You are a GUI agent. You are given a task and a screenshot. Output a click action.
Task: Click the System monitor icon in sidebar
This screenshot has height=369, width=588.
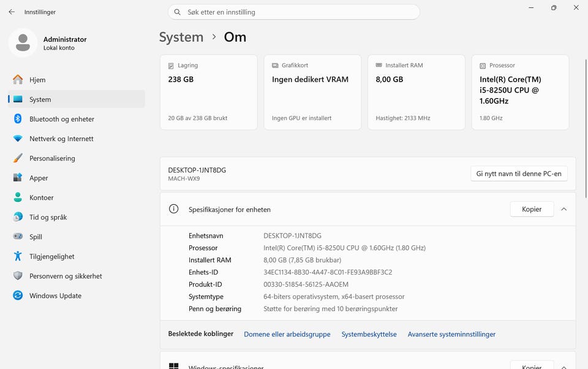tap(18, 99)
